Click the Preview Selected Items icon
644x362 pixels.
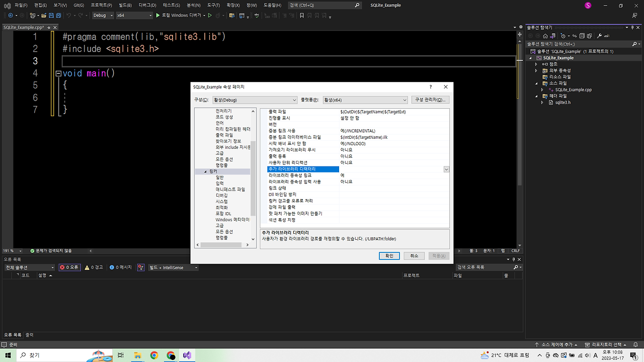point(607,36)
